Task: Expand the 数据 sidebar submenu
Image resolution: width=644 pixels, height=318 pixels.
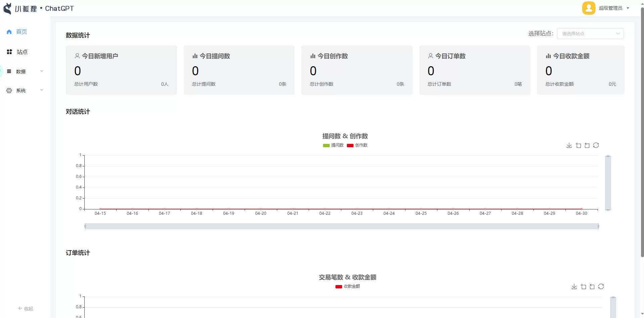Action: click(25, 71)
